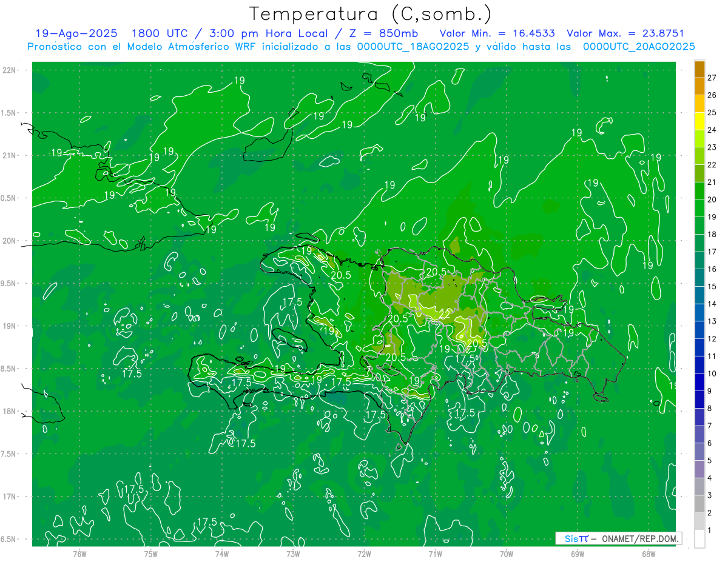Click the '7.5N' latitude axis label

coord(9,454)
